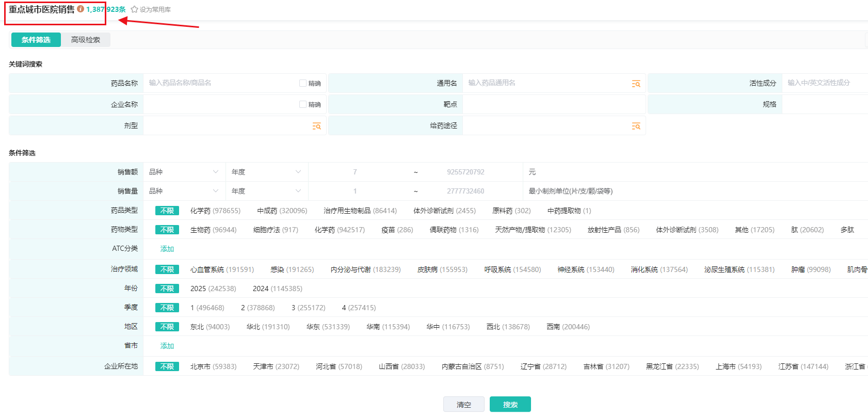The image size is (868, 416).
Task: Toggle 精确 checkbox for 药品名称
Action: (303, 83)
